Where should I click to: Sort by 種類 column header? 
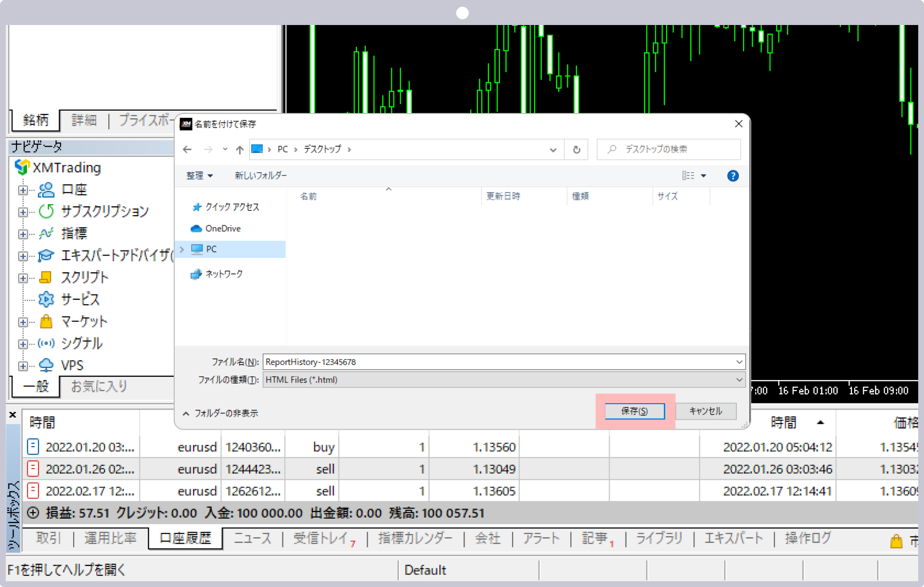point(580,196)
